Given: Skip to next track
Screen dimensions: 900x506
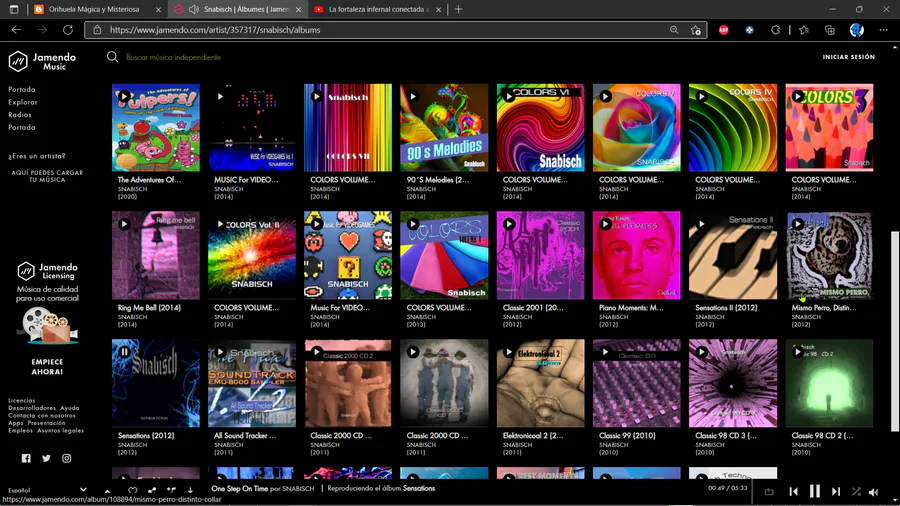Looking at the screenshot, I should point(836,491).
